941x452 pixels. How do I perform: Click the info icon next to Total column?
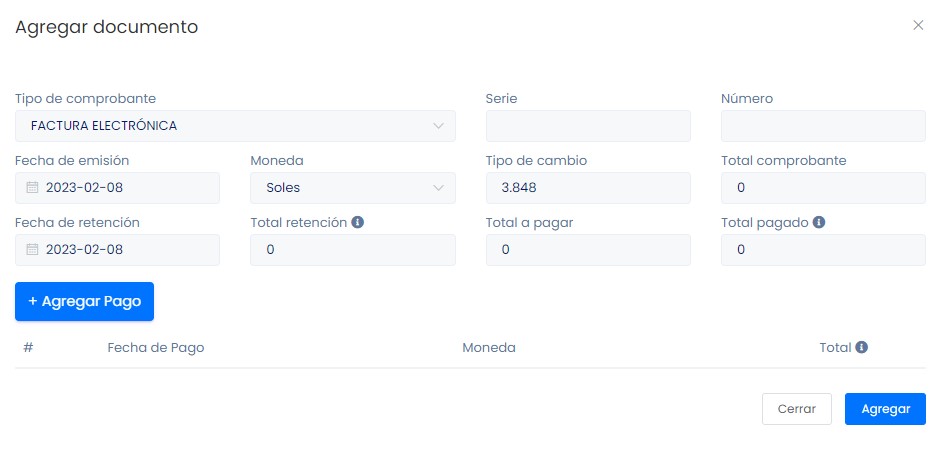(x=861, y=347)
